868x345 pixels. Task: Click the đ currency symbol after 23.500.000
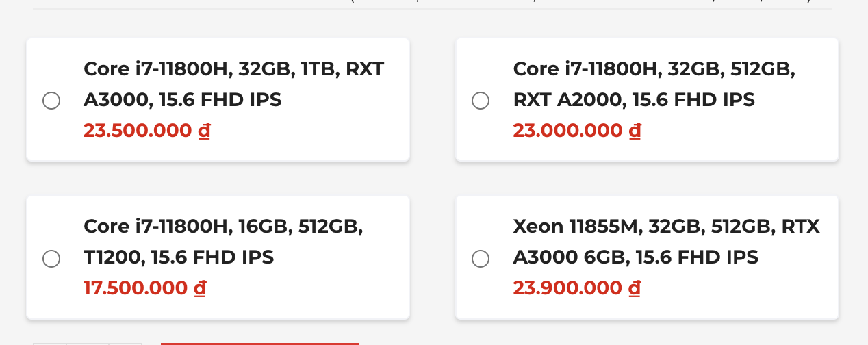(204, 130)
